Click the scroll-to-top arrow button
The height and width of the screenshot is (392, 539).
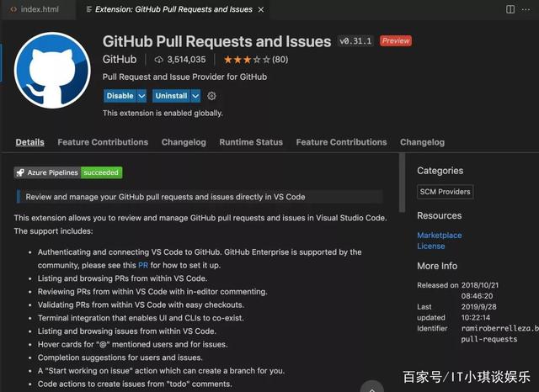point(372,387)
